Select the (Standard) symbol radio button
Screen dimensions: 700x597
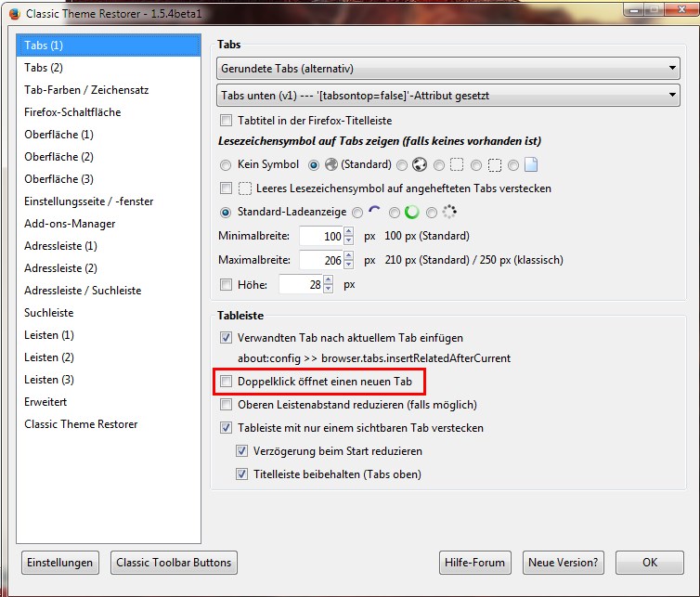coord(314,165)
